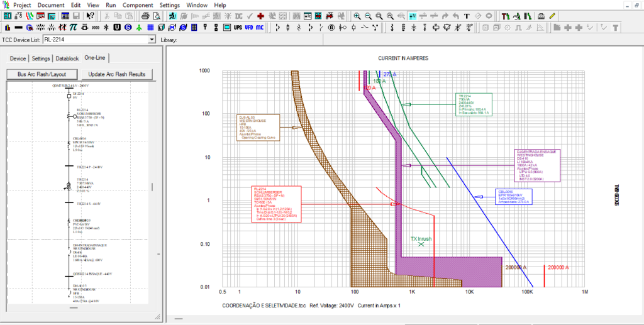
Task: Open the Component menu
Action: click(x=138, y=4)
